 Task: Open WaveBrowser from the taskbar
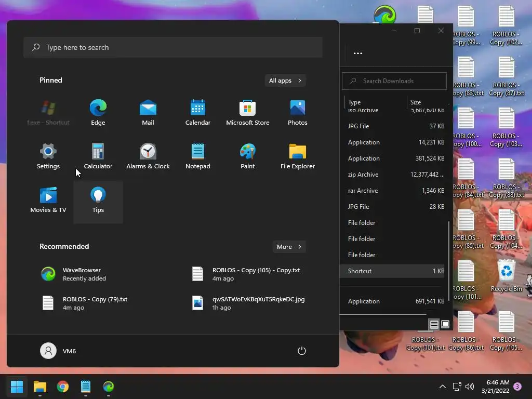tap(108, 386)
